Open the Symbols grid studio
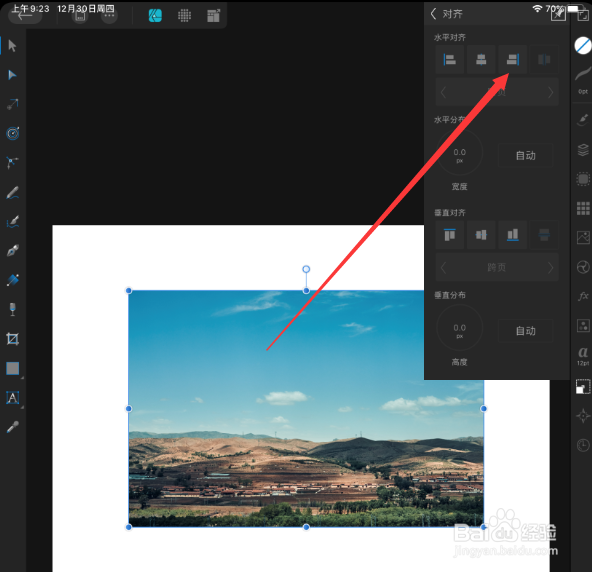This screenshot has width=592, height=572. pyautogui.click(x=583, y=208)
